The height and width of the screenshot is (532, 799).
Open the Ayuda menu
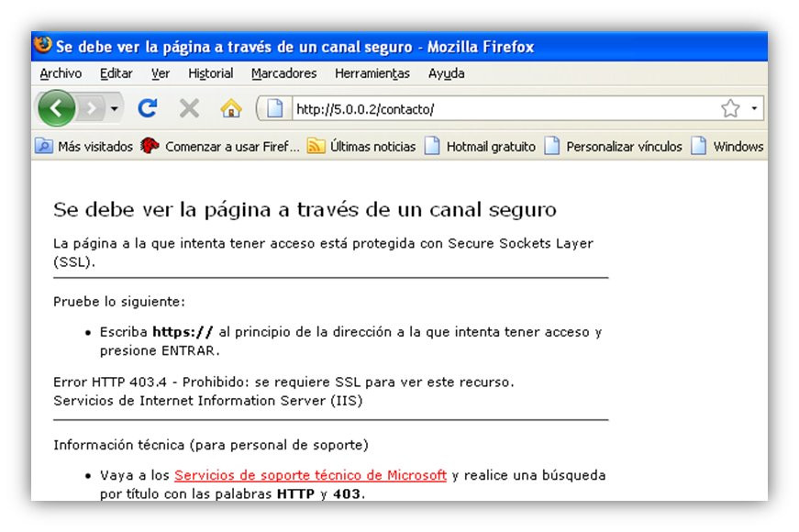(x=447, y=73)
